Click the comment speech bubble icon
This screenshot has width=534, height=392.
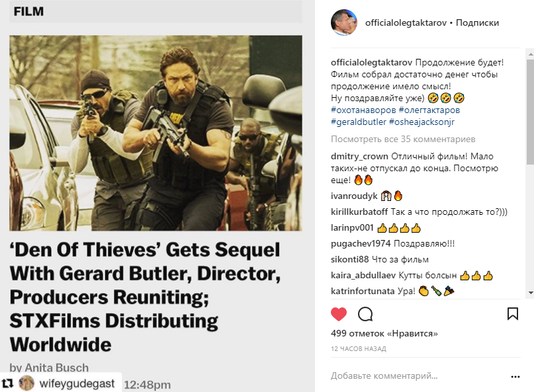click(x=365, y=314)
